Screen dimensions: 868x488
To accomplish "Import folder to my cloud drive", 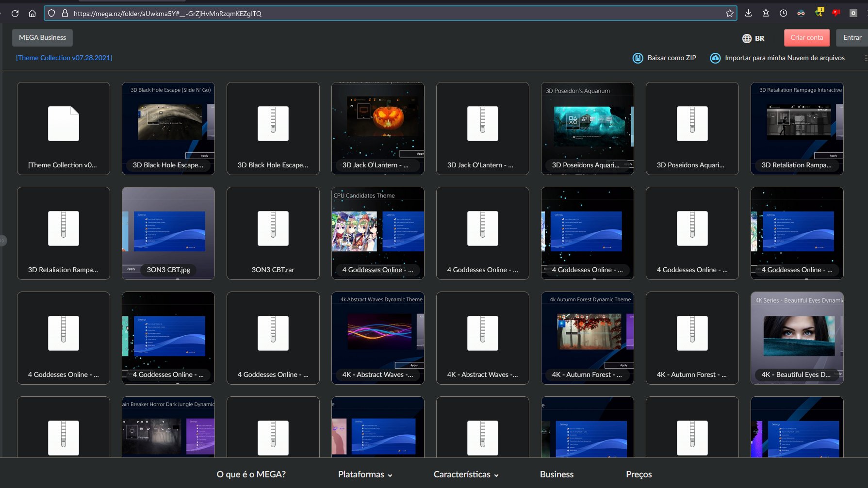I will pyautogui.click(x=778, y=58).
